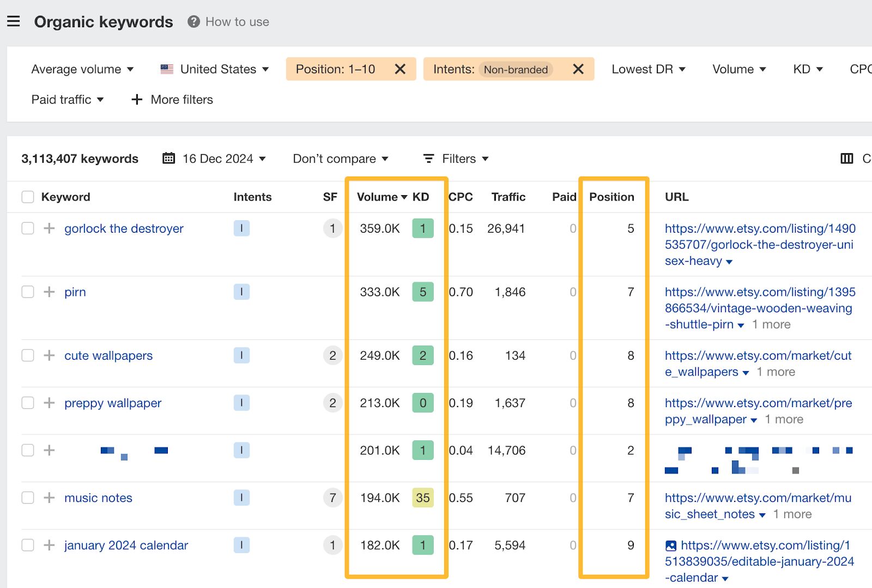The width and height of the screenshot is (872, 588).
Task: Check the row checkbox for january 2024 calendar
Action: 27,545
